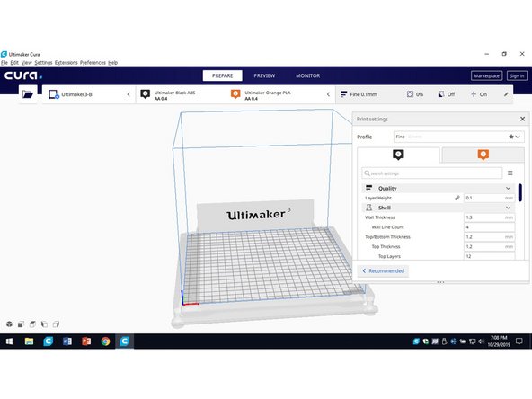Click the Layer Height value field
Image resolution: width=532 pixels, height=399 pixels.
(489, 198)
